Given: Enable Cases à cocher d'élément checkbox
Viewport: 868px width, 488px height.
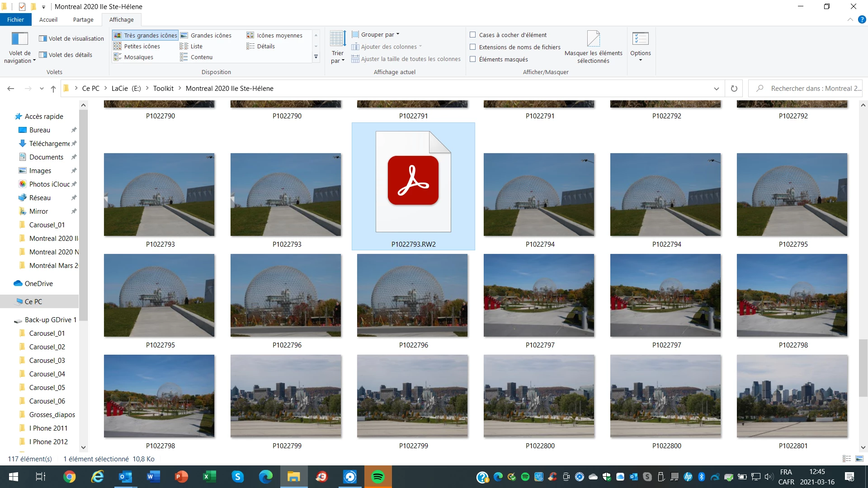Looking at the screenshot, I should 473,35.
